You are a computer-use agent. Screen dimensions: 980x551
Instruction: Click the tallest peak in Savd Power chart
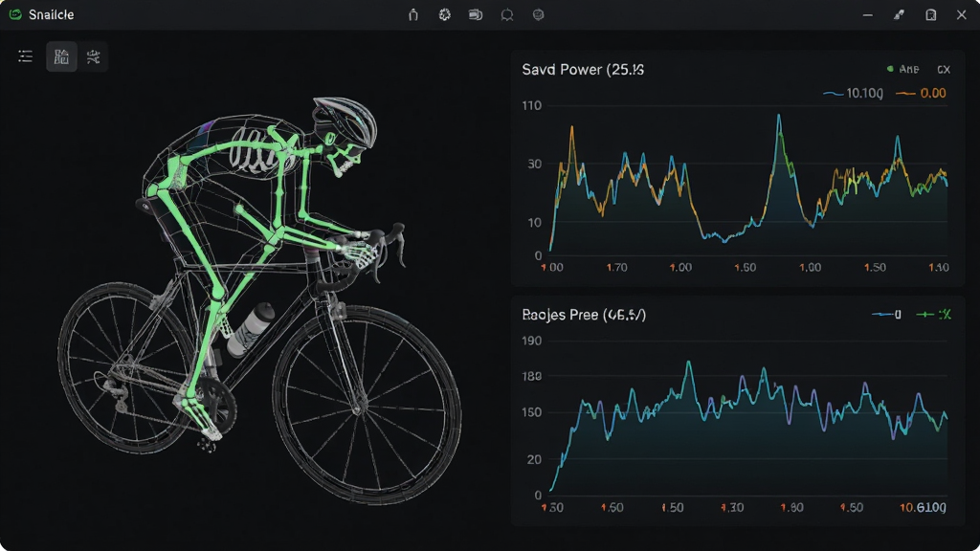click(779, 116)
